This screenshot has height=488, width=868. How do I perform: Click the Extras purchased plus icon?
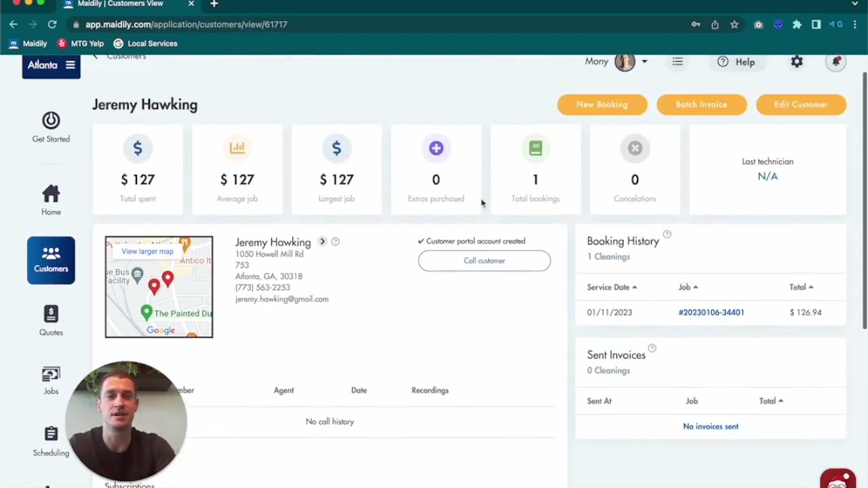[x=436, y=148]
